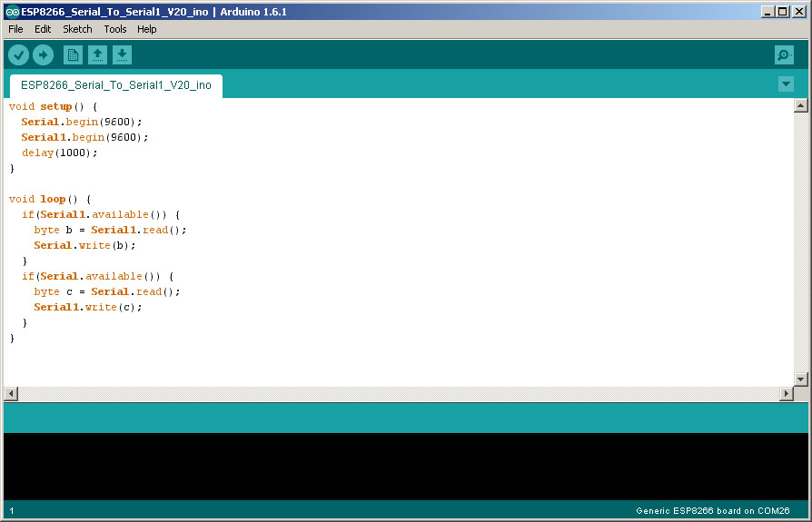Viewport: 812px width, 522px height.
Task: Click 'if(Serial1.available()) {' line
Action: coord(101,214)
